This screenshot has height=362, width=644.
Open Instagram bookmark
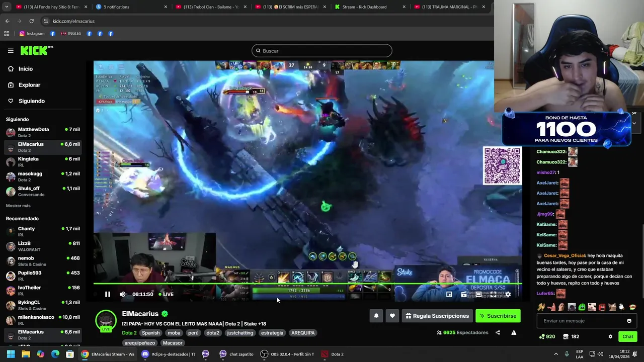tap(32, 34)
